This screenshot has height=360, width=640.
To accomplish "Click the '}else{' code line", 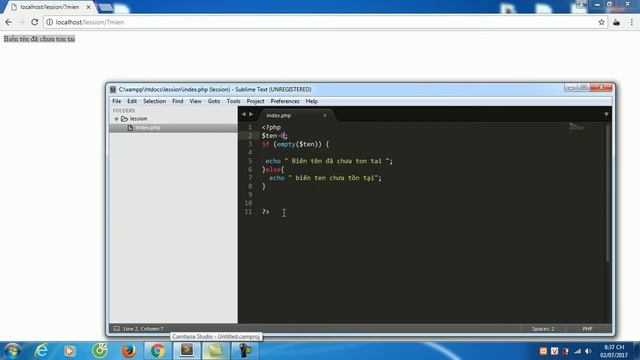I will (x=273, y=169).
